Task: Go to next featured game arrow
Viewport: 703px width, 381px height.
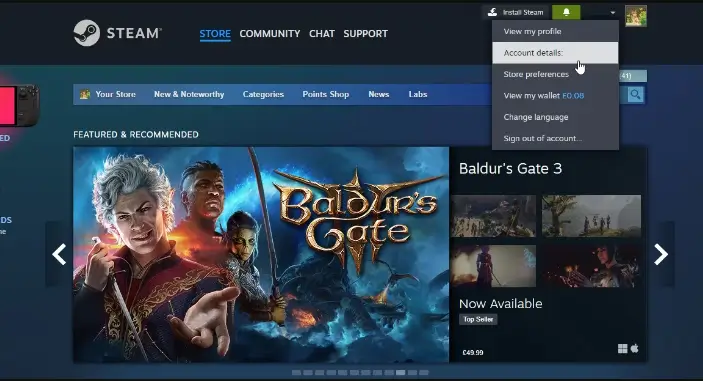Action: pyautogui.click(x=660, y=254)
